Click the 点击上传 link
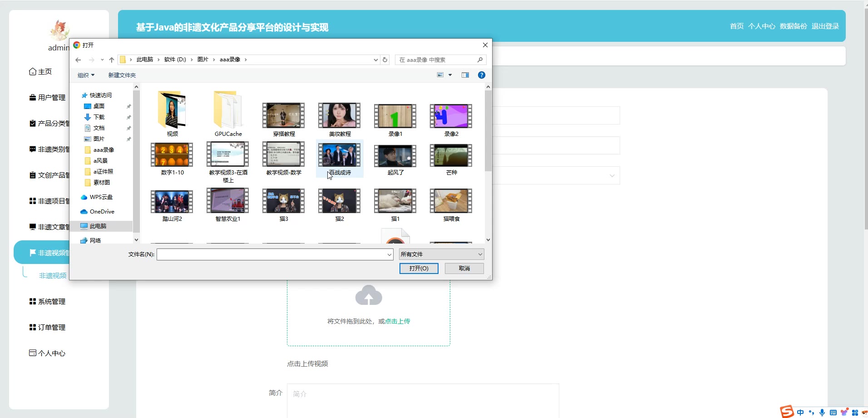 click(x=397, y=321)
